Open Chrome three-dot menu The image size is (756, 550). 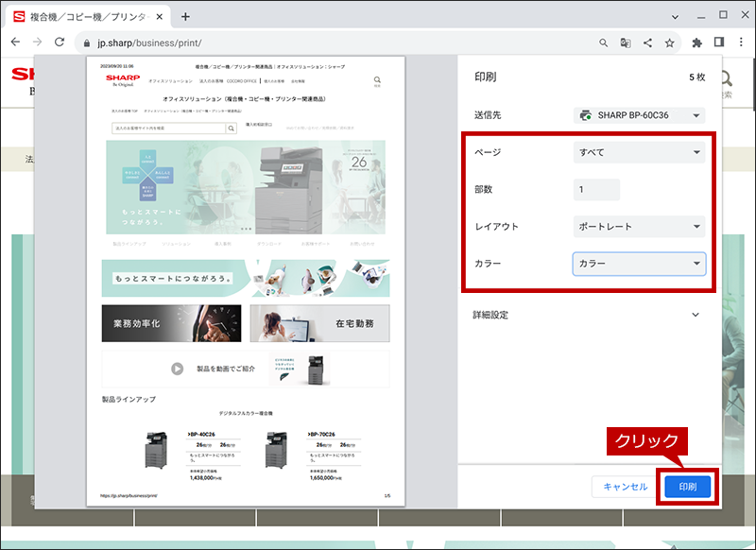tap(741, 43)
